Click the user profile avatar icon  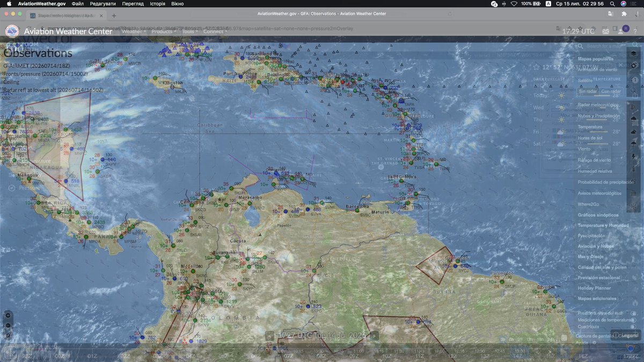click(626, 28)
